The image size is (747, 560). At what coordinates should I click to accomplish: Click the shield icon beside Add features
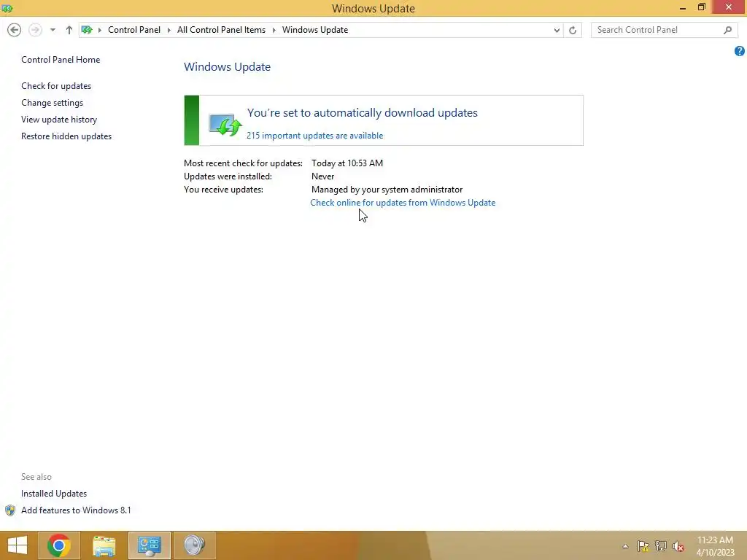(x=10, y=510)
